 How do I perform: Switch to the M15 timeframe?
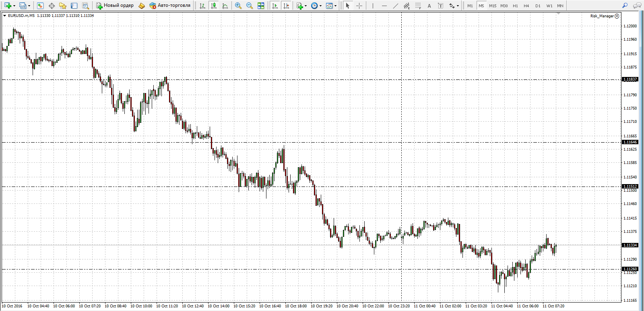click(493, 6)
